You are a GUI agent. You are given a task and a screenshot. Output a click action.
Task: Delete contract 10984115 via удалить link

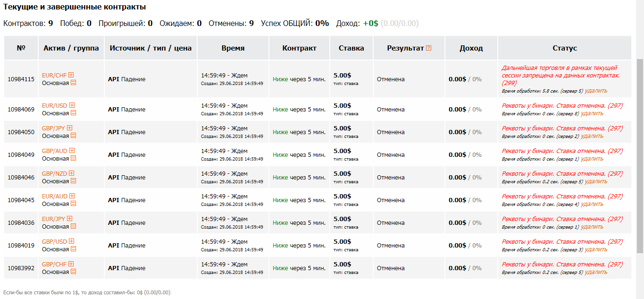(596, 91)
